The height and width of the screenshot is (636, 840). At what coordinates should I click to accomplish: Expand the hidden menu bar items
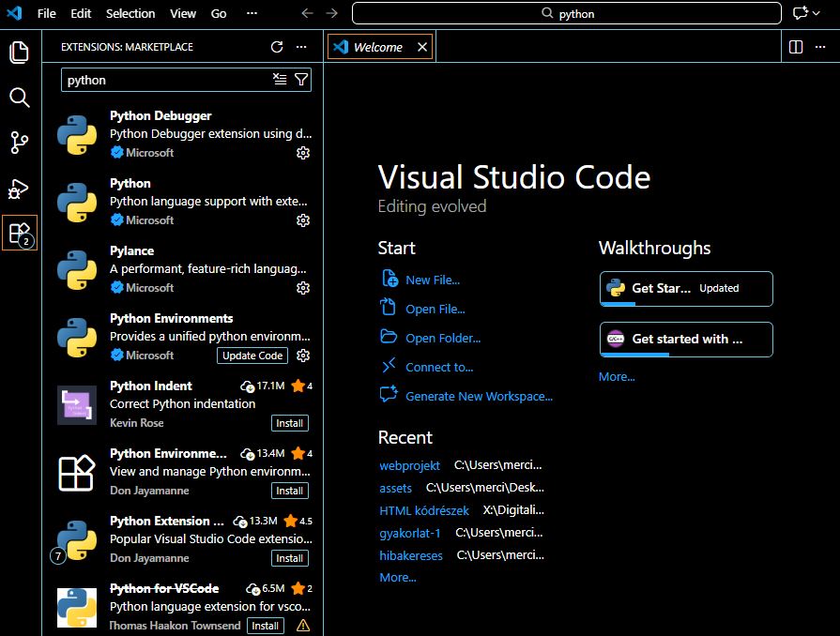tap(252, 14)
